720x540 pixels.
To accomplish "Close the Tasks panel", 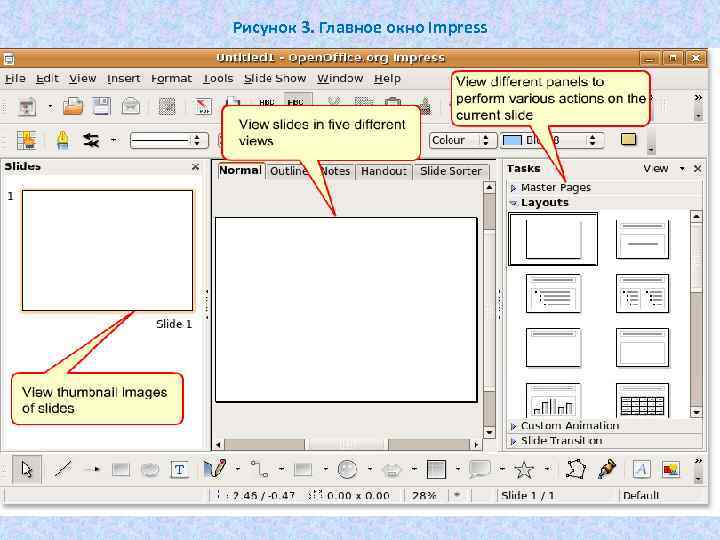I will 698,169.
